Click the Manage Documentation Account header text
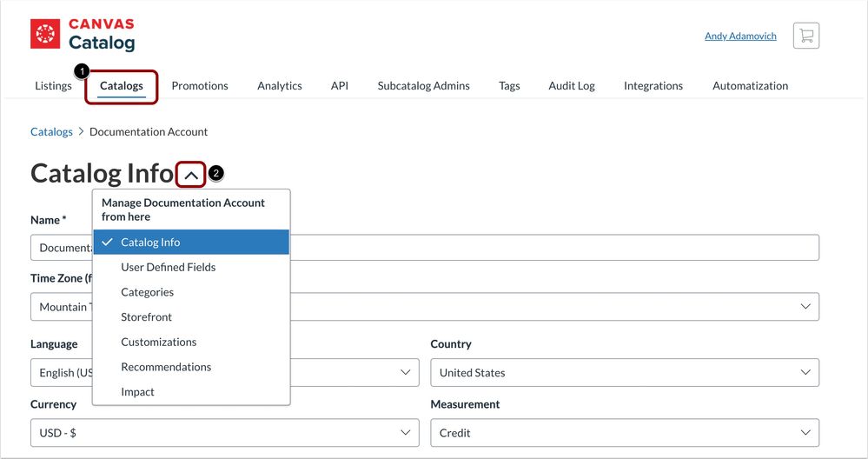Viewport: 868px width, 459px height. (x=183, y=210)
